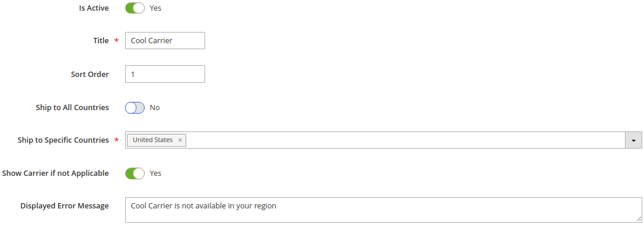Click empty area of the specific countries multiselect
644x225 pixels.
click(404, 140)
